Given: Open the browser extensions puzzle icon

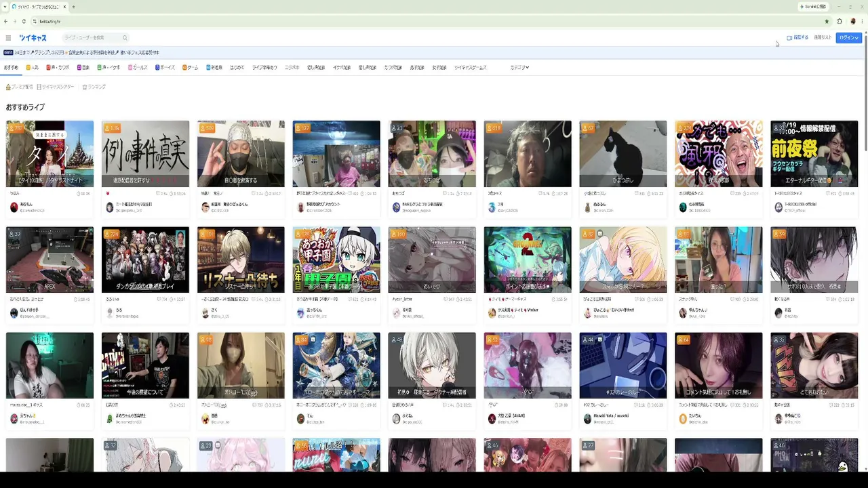Looking at the screenshot, I should (840, 21).
